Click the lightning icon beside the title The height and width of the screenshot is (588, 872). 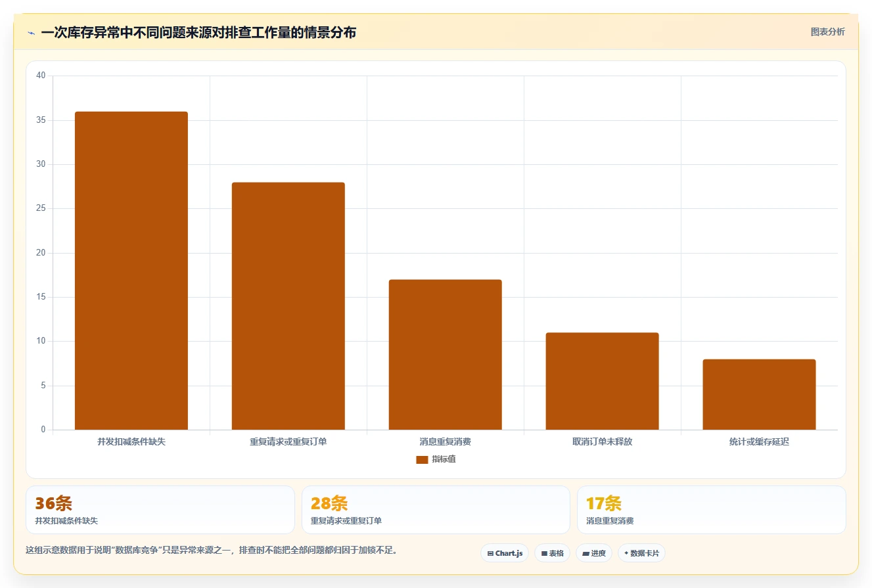[31, 33]
